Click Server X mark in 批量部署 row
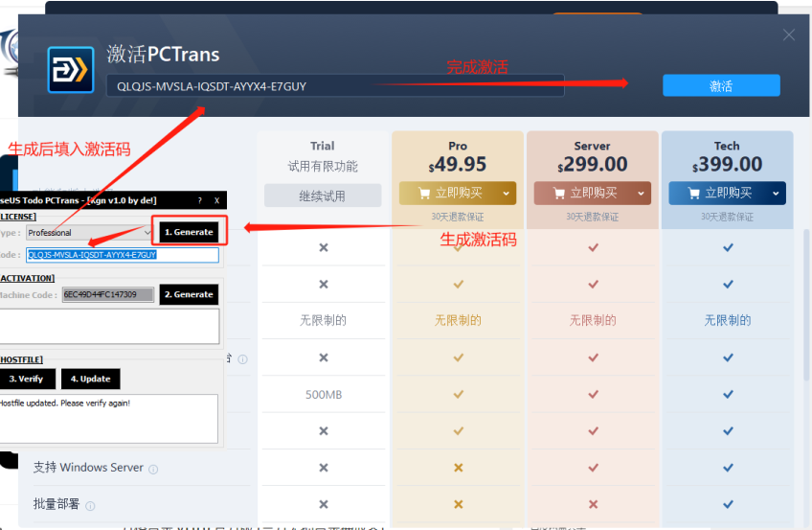The height and width of the screenshot is (530, 812). (x=594, y=504)
